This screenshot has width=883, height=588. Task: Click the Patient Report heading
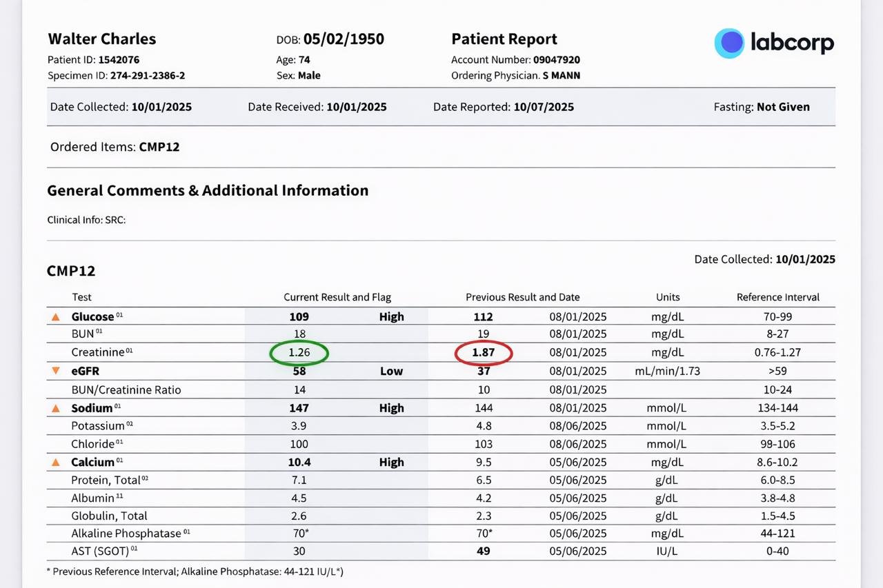[x=504, y=39]
